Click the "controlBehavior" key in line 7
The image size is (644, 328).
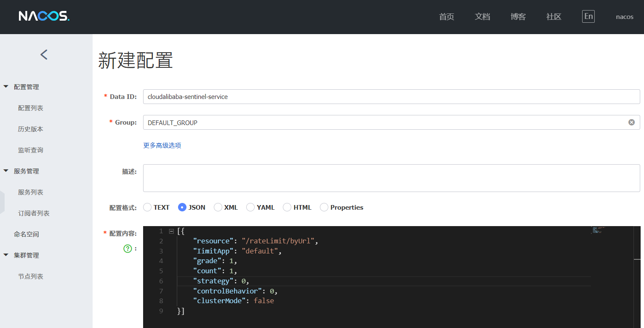pyautogui.click(x=228, y=291)
